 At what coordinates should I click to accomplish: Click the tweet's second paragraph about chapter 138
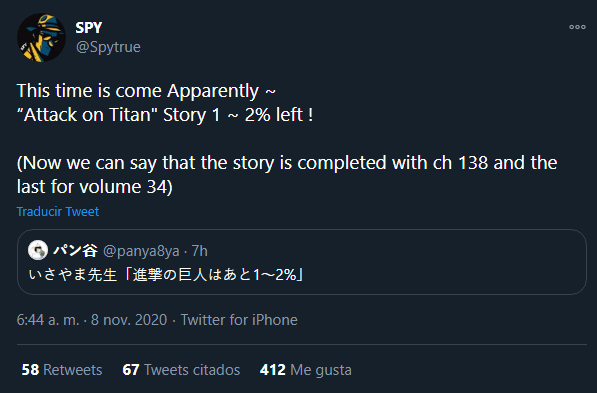(x=287, y=175)
